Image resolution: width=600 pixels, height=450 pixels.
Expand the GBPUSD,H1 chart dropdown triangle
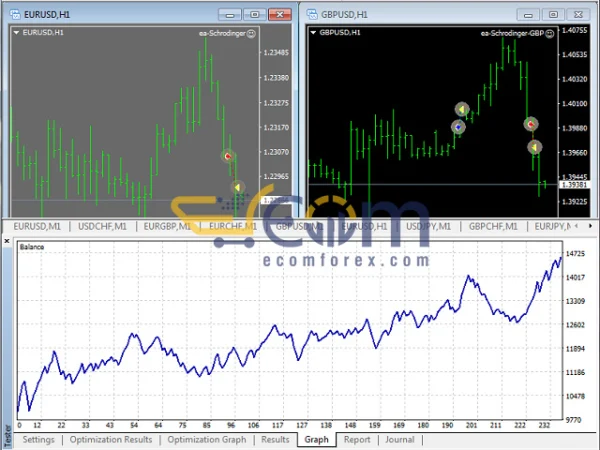(313, 33)
